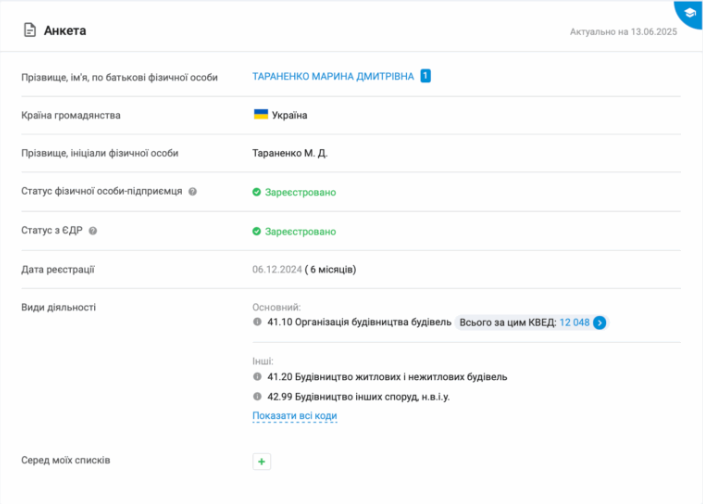
Task: Click info icon beside KVED 41.20
Action: 257,377
